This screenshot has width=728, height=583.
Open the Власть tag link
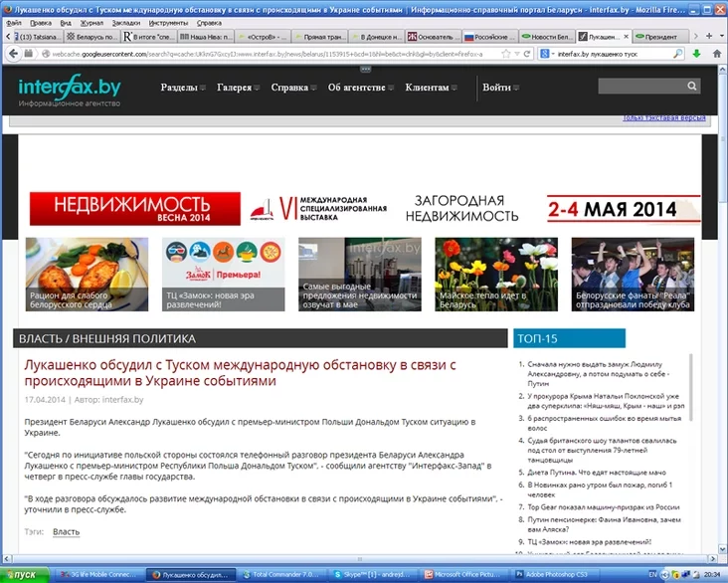(66, 532)
